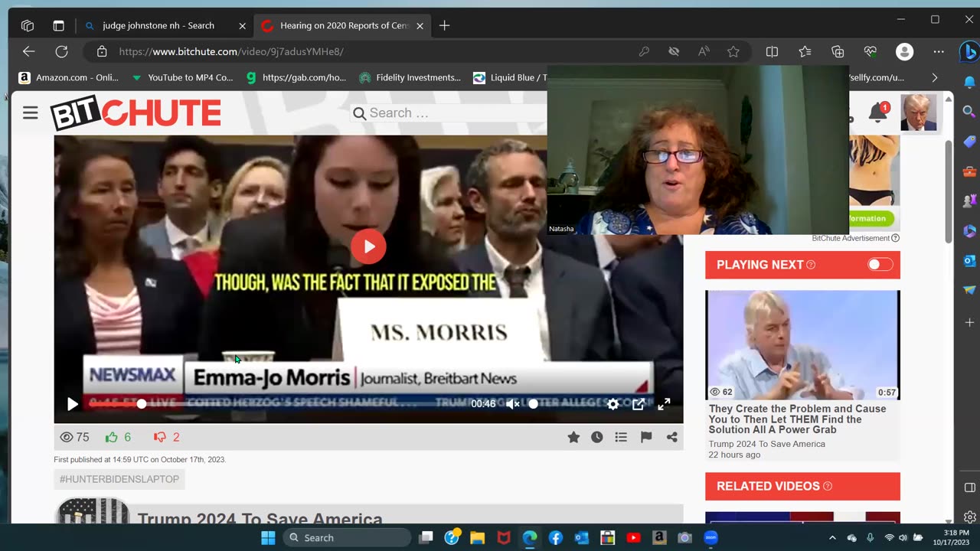This screenshot has width=980, height=551.
Task: Expand the bookmarks bar overflow chevron
Action: click(x=934, y=77)
